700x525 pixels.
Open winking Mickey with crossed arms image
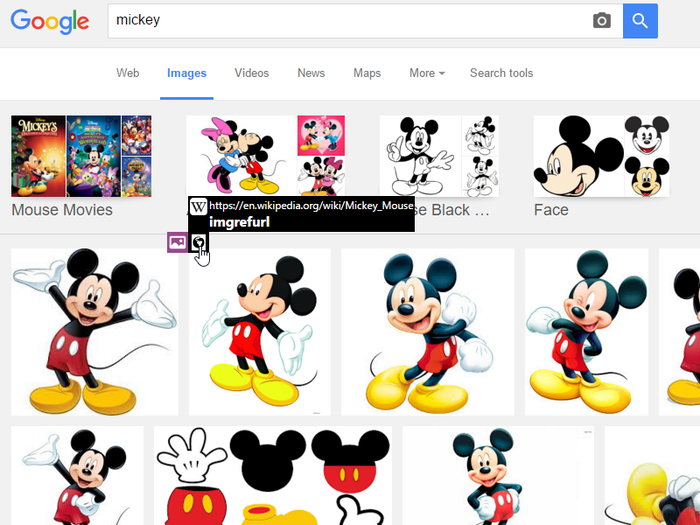(x=586, y=332)
